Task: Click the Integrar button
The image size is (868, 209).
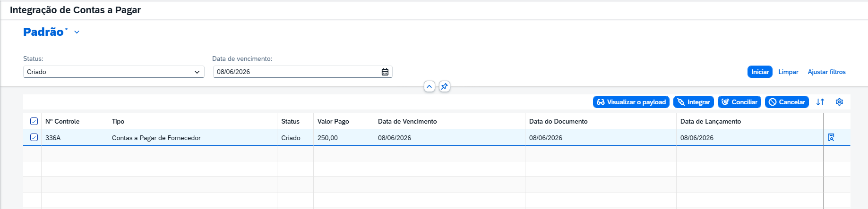Action: tap(694, 102)
